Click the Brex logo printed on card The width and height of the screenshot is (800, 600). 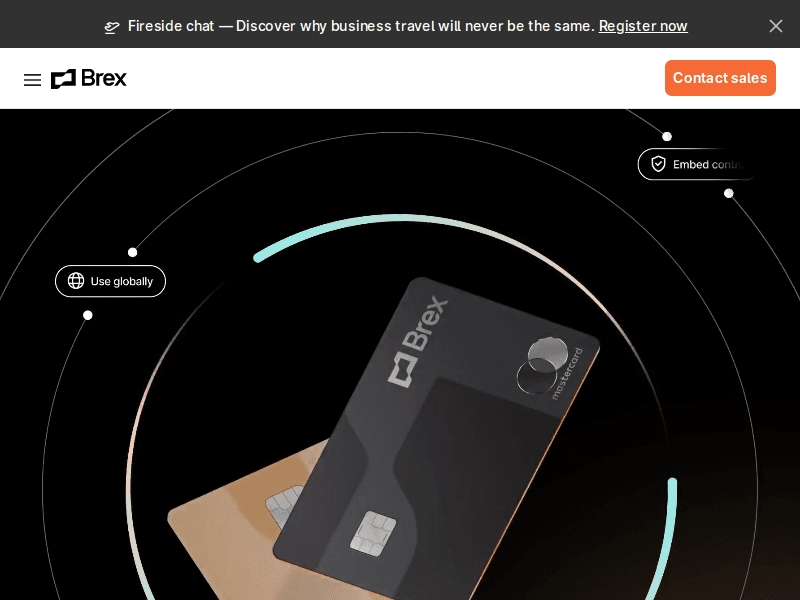tap(418, 342)
